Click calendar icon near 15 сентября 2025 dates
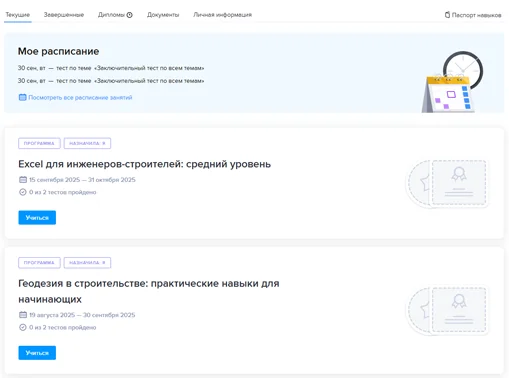This screenshot has width=509, height=378. pos(23,180)
